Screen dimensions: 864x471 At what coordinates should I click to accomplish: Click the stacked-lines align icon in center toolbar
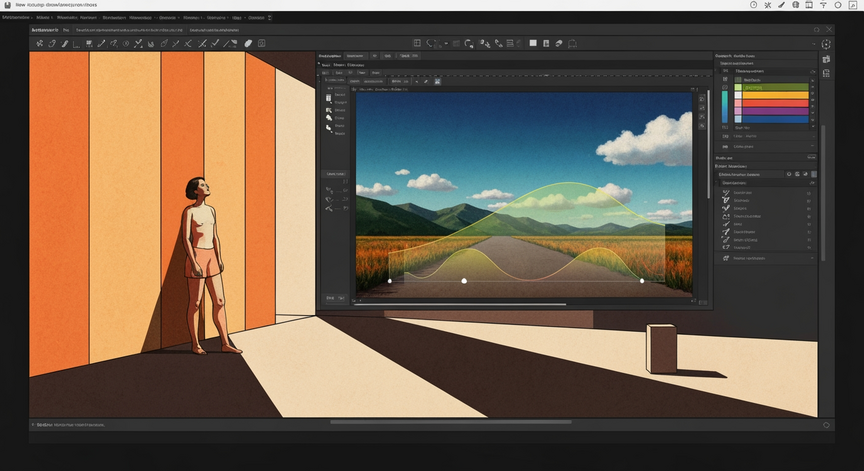coord(510,43)
